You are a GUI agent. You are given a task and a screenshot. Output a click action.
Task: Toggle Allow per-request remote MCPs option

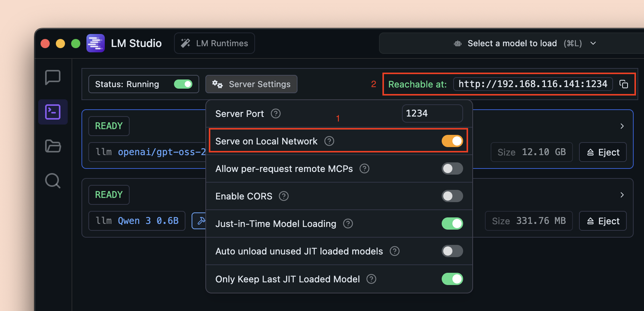click(x=452, y=168)
